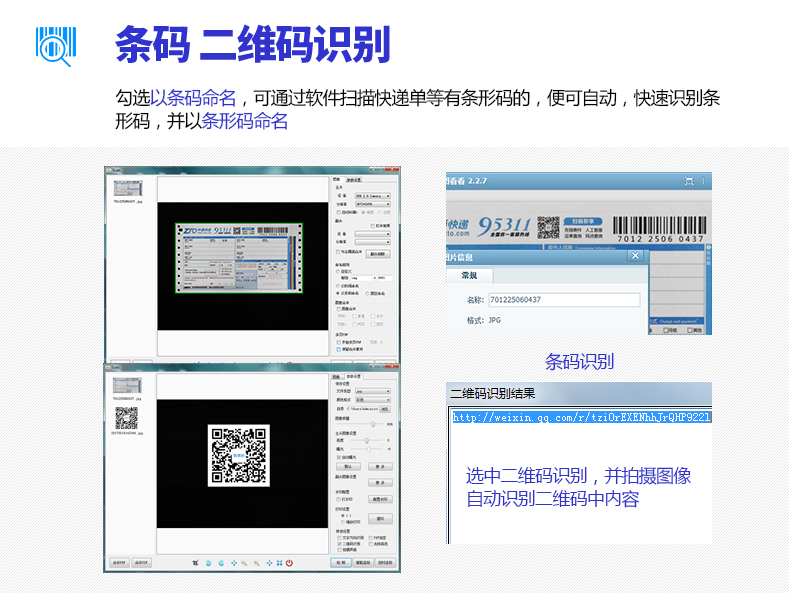This screenshot has width=790, height=608.
Task: Click the full-screen icon in the viewer 2.2.7 title bar
Action: pos(689,181)
